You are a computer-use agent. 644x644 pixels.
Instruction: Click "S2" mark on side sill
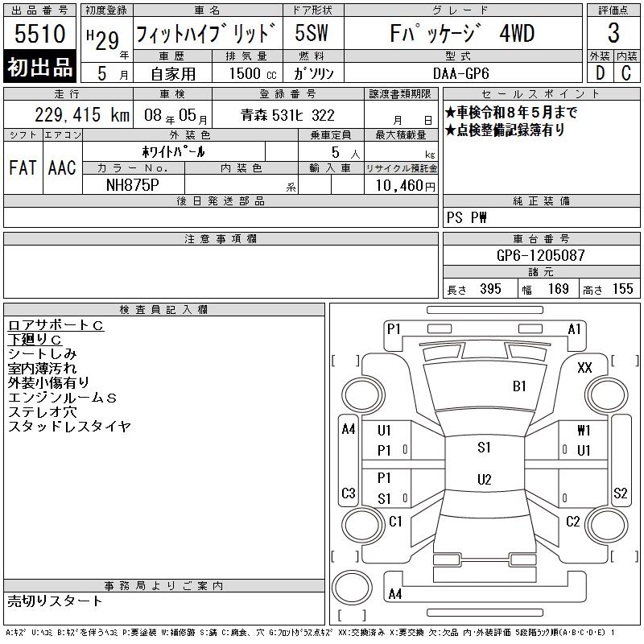tap(620, 493)
